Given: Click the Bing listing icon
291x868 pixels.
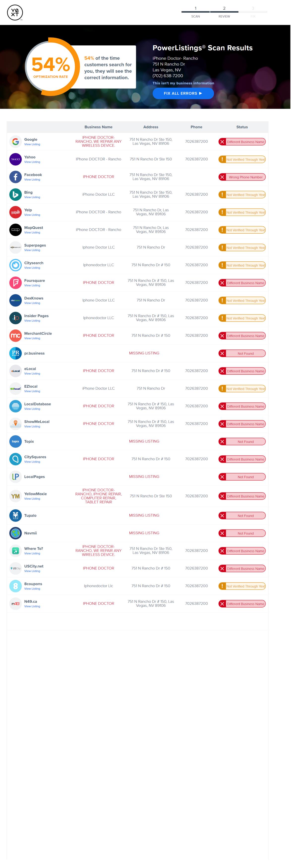Looking at the screenshot, I should (16, 194).
